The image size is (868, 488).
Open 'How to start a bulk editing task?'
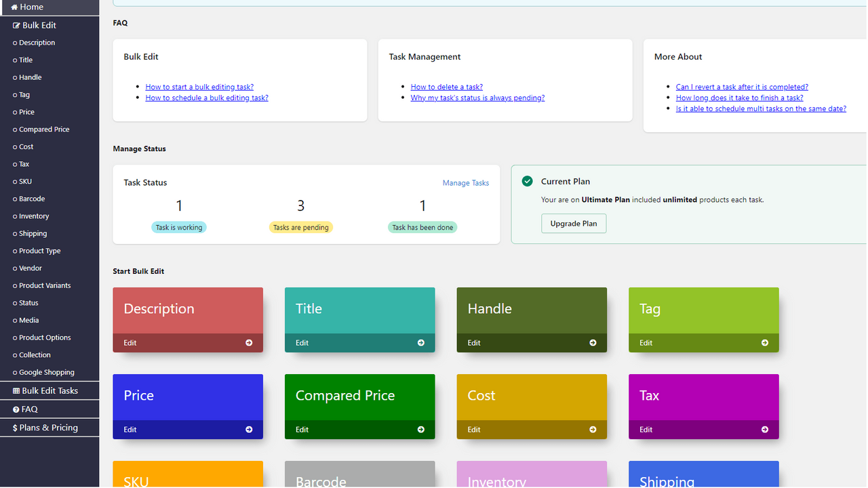[x=199, y=86]
